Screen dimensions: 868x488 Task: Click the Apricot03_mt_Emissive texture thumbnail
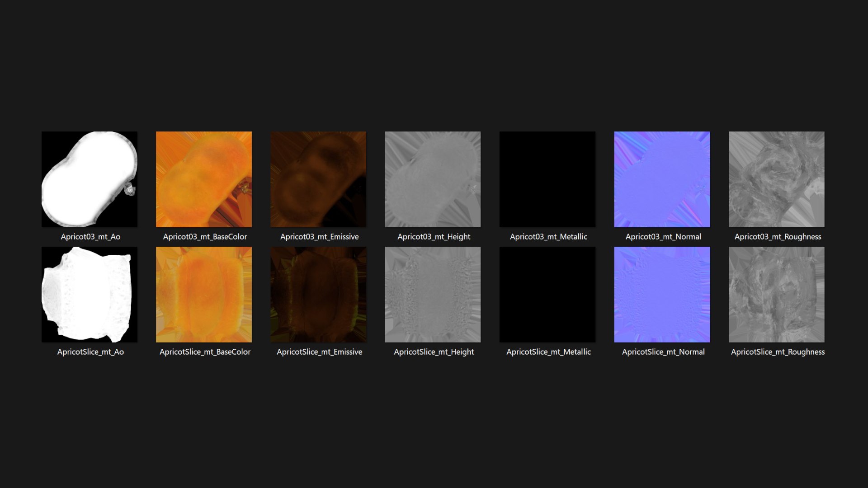point(318,179)
